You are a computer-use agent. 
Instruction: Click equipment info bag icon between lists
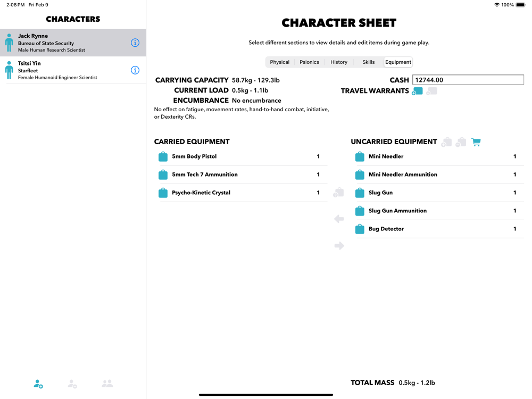[338, 193]
